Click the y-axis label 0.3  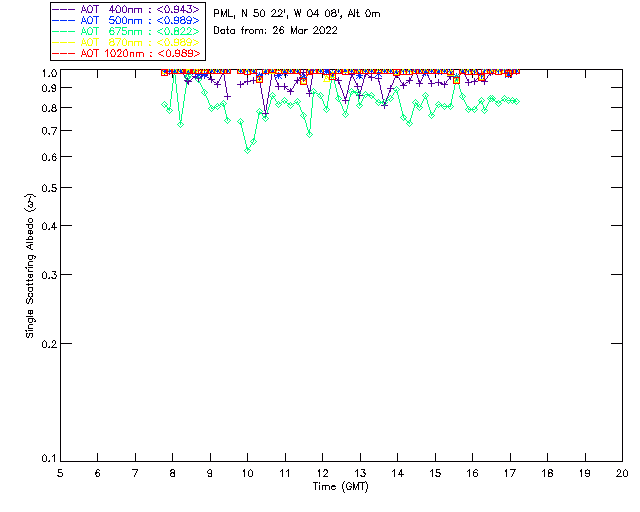point(49,275)
